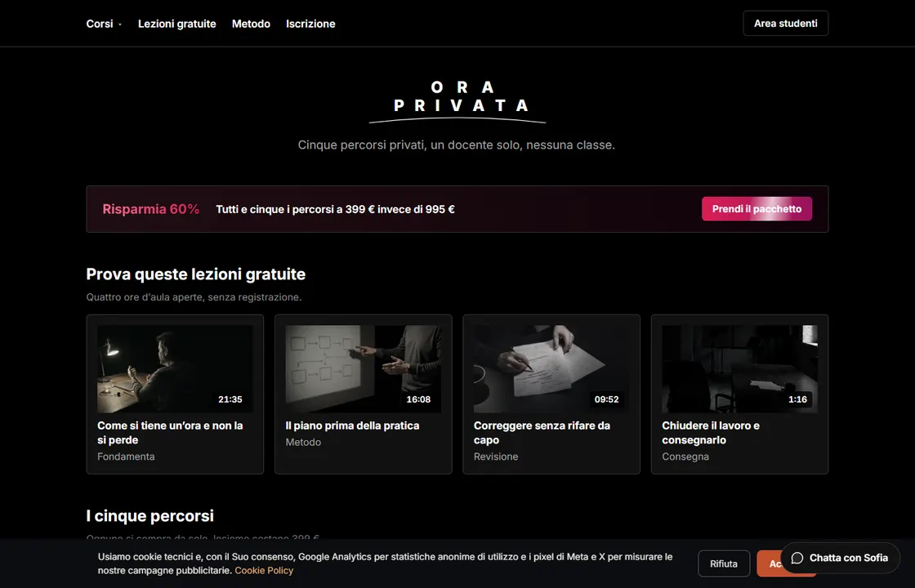This screenshot has height=588, width=915.
Task: Click the Area studenti button
Action: click(785, 24)
